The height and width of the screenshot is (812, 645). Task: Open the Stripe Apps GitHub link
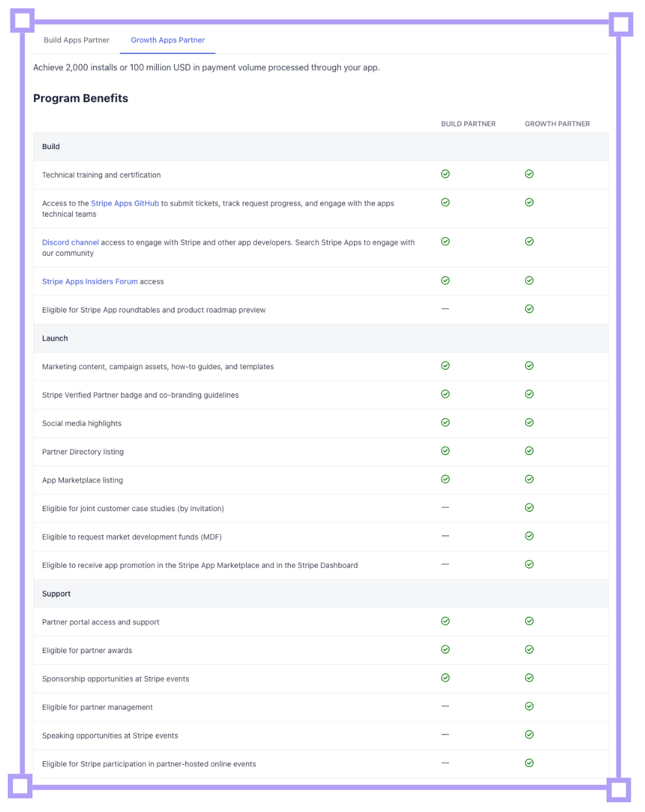tap(125, 203)
